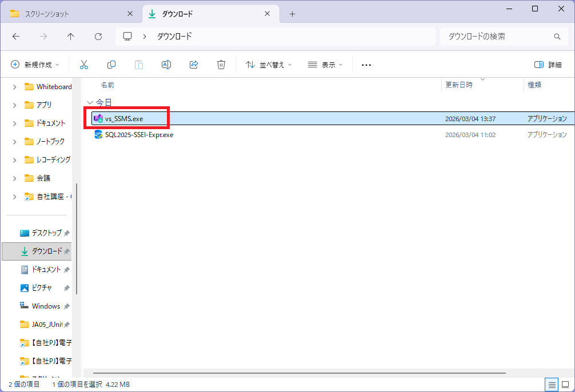Switch to details view at bottom right
Screen dimensions: 575x392
[551, 385]
